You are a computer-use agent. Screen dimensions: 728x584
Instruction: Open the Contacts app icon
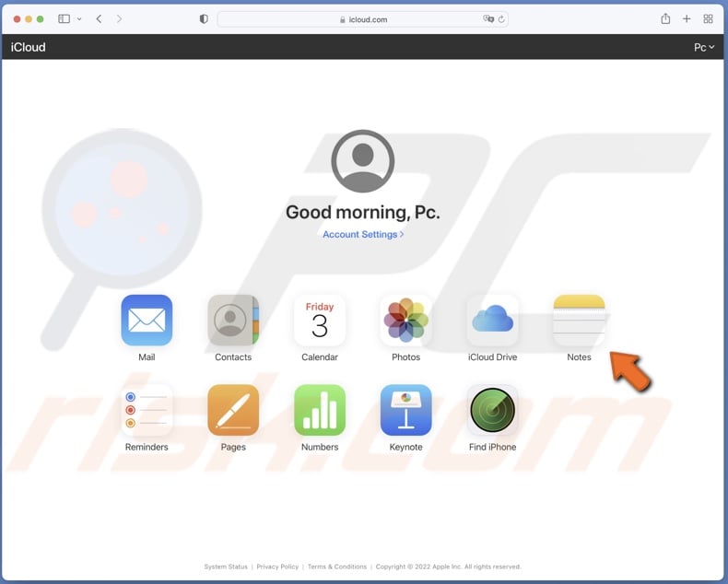pos(233,320)
